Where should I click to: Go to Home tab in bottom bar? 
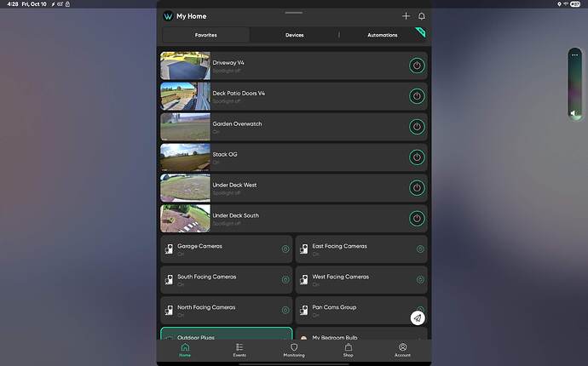click(x=185, y=351)
